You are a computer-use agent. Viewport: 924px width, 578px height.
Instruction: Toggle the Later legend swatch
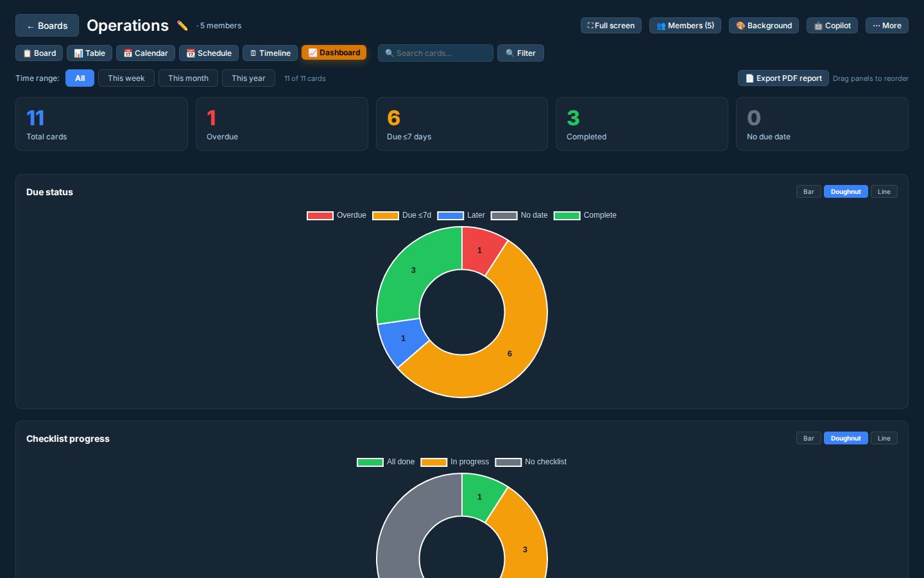[x=450, y=216]
